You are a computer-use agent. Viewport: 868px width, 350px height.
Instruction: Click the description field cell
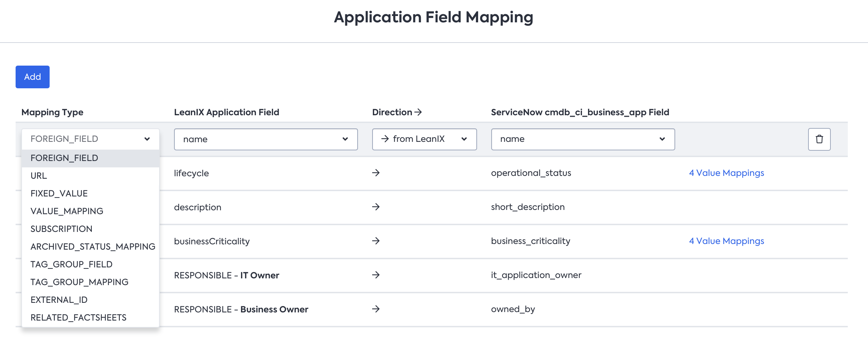tap(197, 207)
